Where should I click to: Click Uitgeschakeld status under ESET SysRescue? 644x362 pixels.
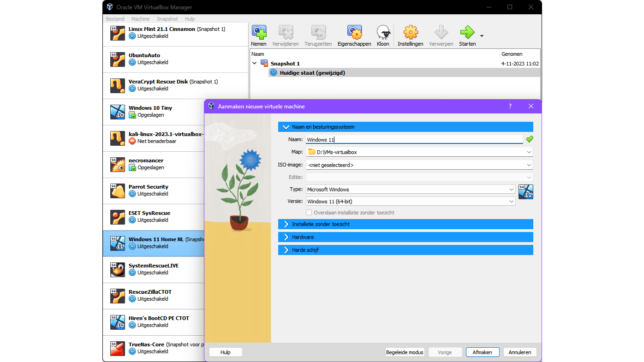(x=153, y=220)
